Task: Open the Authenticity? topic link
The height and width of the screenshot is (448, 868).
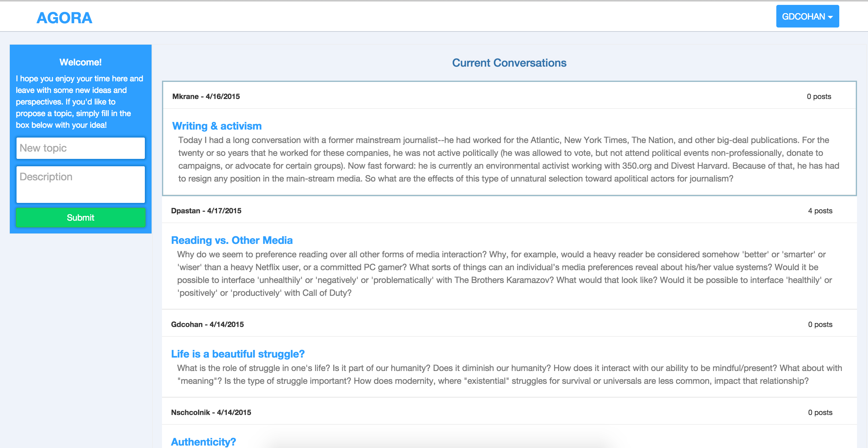Action: tap(203, 442)
